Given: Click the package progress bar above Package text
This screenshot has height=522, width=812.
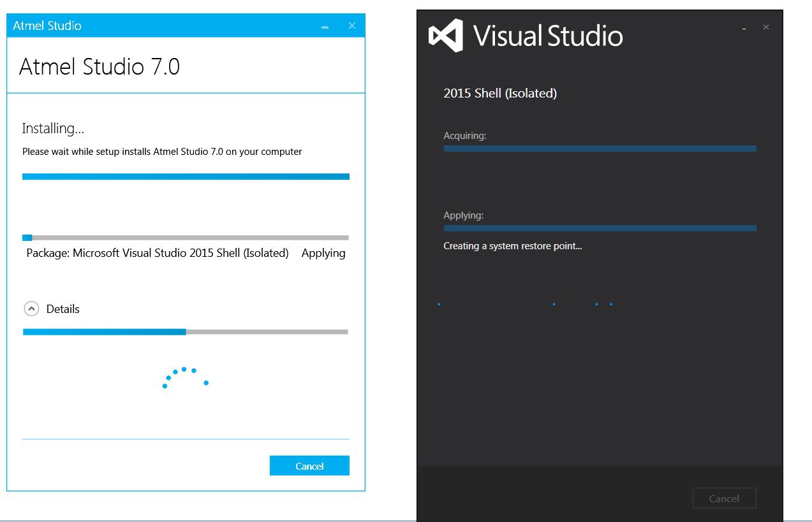Looking at the screenshot, I should 186,238.
